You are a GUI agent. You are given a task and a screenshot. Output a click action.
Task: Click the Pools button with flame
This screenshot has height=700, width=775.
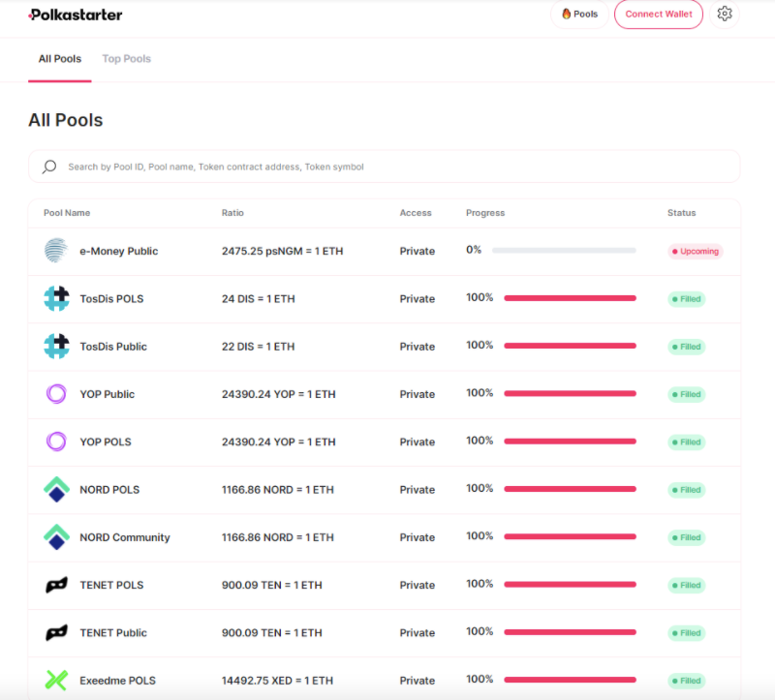pos(579,14)
